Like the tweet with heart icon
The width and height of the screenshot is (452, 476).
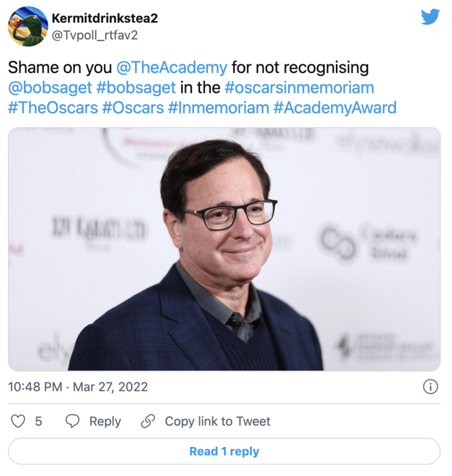18,421
